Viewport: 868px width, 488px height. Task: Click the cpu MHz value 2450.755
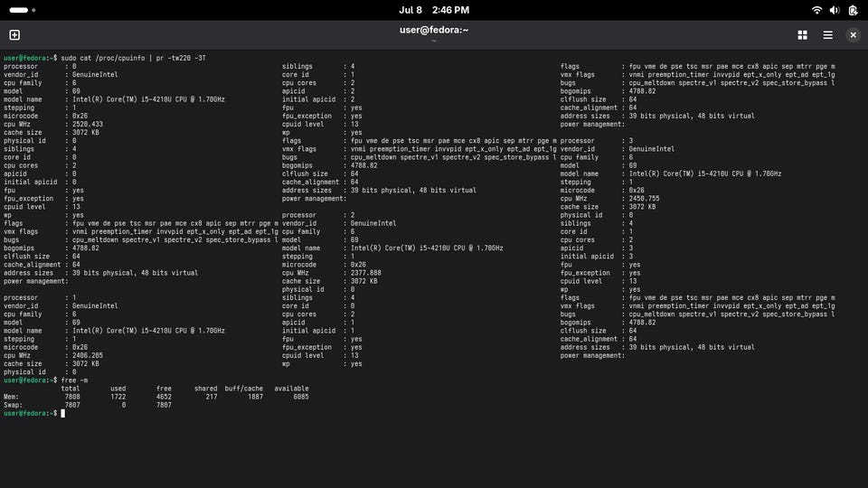point(644,199)
